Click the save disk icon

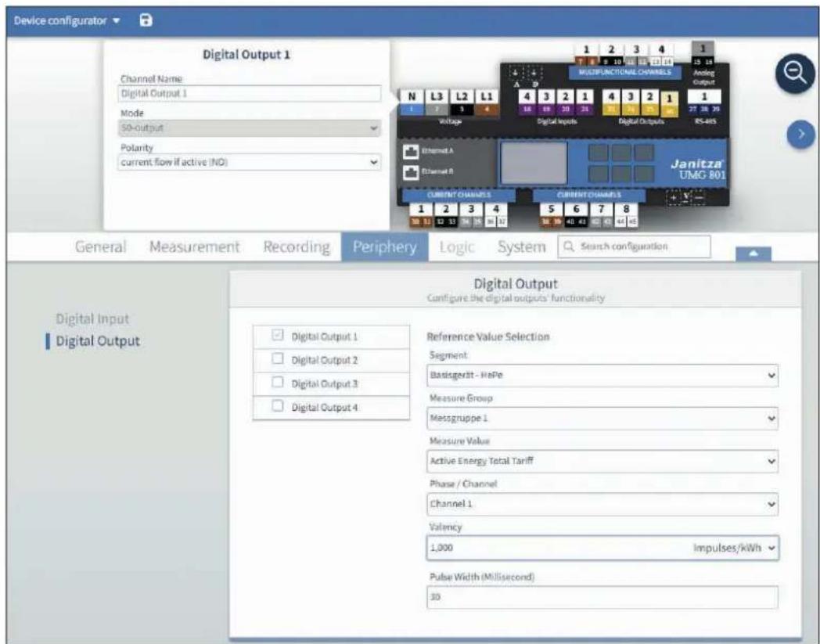click(x=146, y=20)
